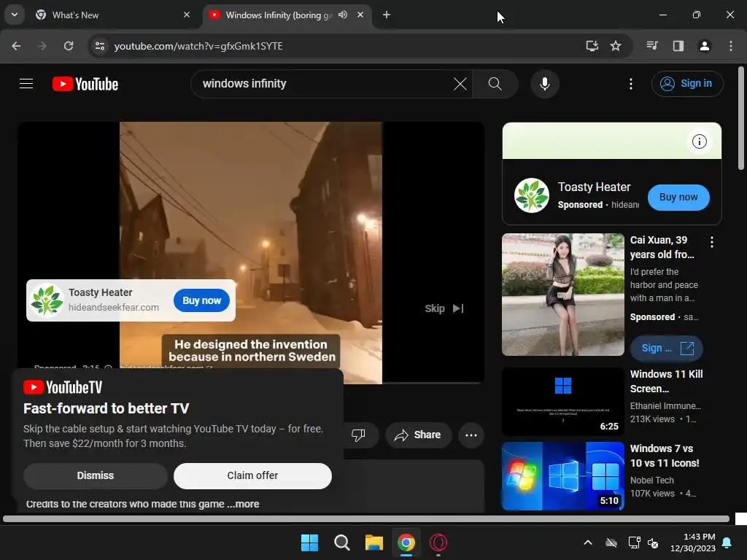Share the video
Viewport: 747px width, 560px height.
pos(418,435)
